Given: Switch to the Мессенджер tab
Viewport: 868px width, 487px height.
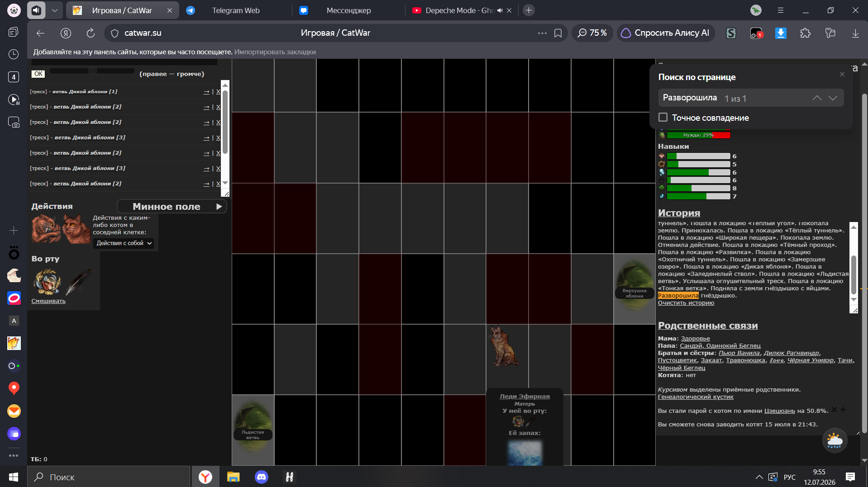Looking at the screenshot, I should pos(348,10).
